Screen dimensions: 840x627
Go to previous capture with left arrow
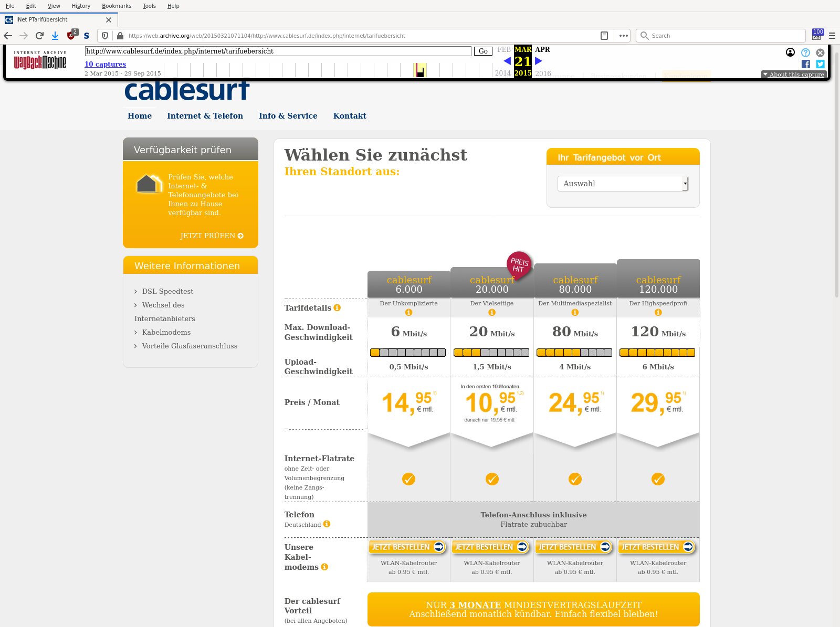[507, 61]
